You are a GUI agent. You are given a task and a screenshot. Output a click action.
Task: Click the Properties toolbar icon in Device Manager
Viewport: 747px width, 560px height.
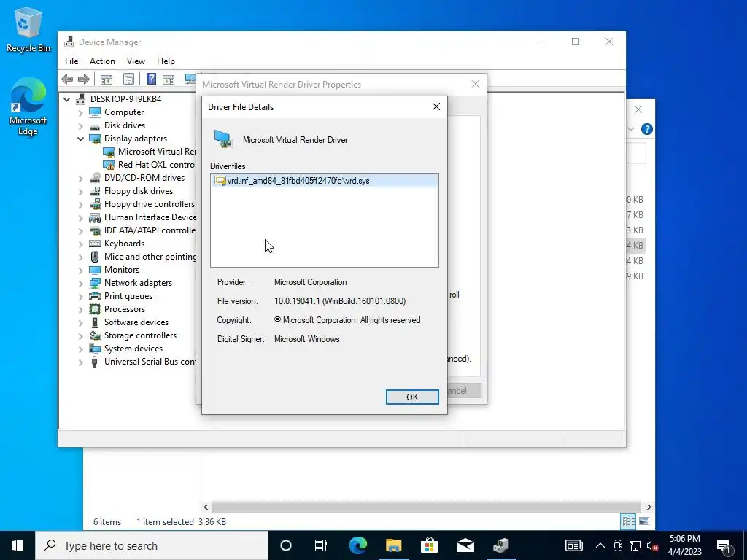click(128, 79)
